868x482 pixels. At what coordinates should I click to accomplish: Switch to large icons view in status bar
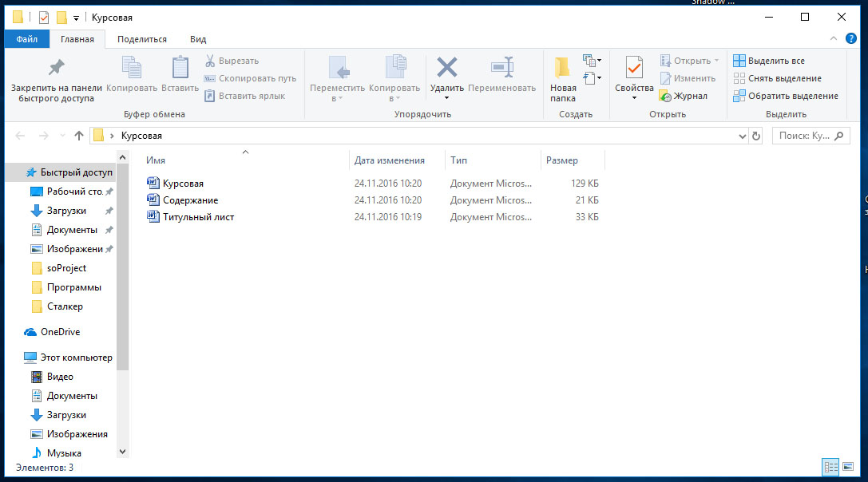click(x=848, y=467)
